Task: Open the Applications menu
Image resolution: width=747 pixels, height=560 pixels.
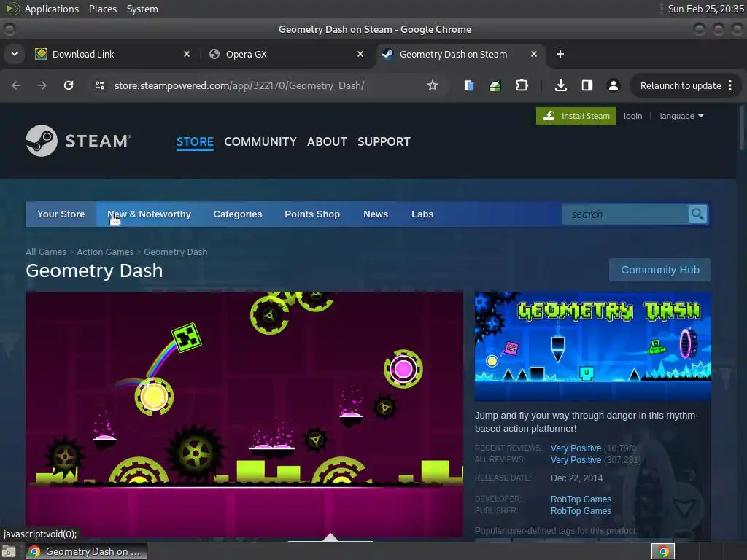Action: (52, 9)
